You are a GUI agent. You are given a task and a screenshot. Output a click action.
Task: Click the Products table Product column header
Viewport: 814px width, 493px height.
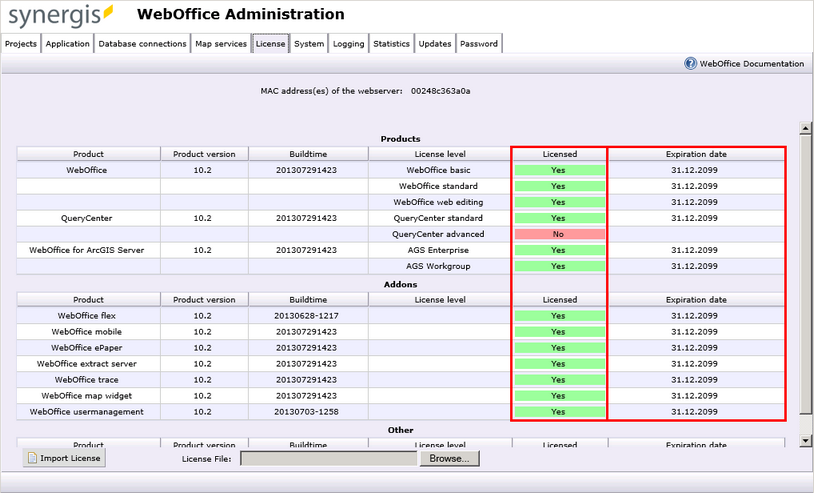coord(88,154)
